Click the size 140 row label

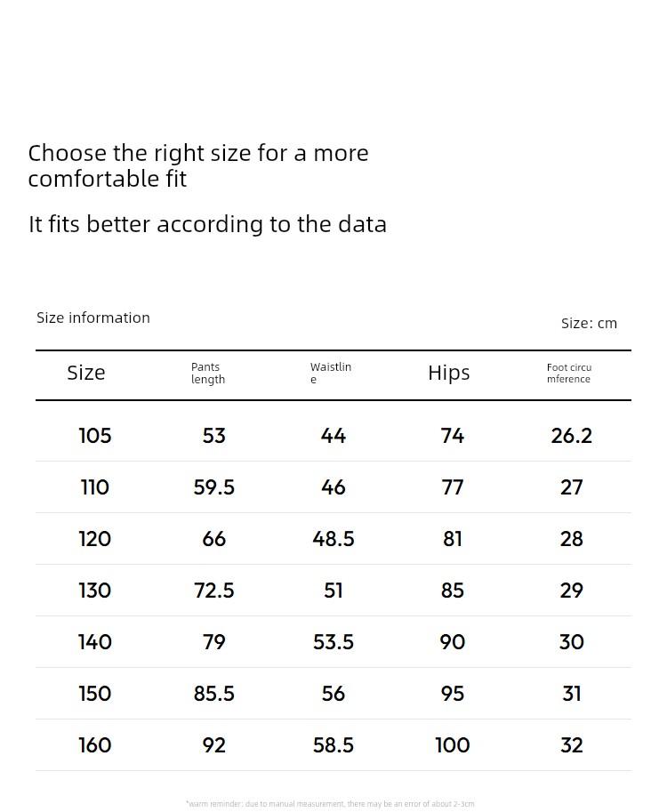[95, 642]
